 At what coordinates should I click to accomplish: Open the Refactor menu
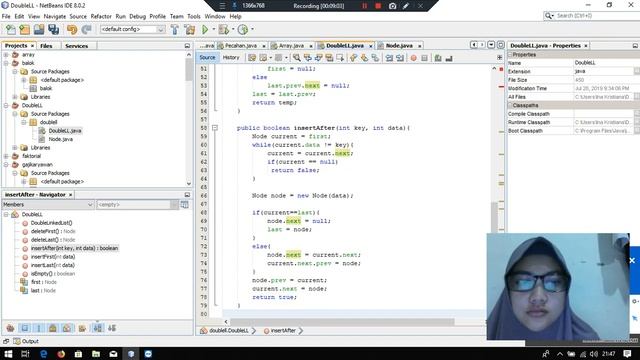(101, 16)
